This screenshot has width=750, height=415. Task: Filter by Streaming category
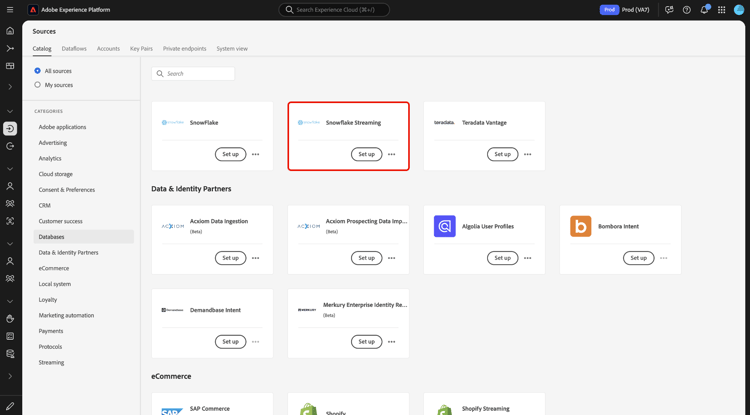click(x=51, y=362)
